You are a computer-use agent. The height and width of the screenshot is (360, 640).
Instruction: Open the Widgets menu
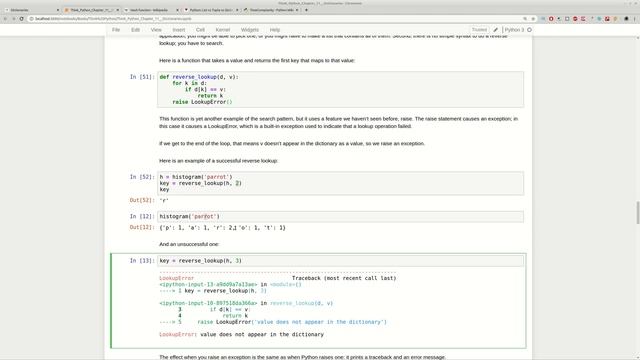(x=250, y=30)
